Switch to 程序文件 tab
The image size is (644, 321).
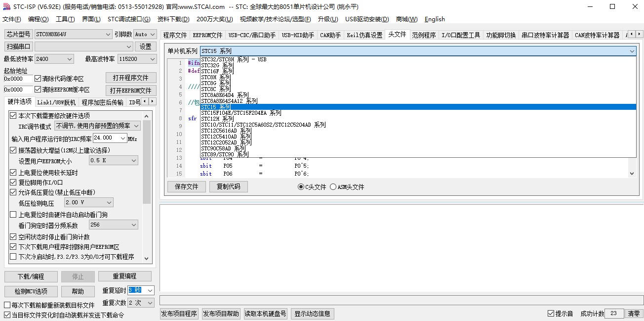[x=175, y=35]
